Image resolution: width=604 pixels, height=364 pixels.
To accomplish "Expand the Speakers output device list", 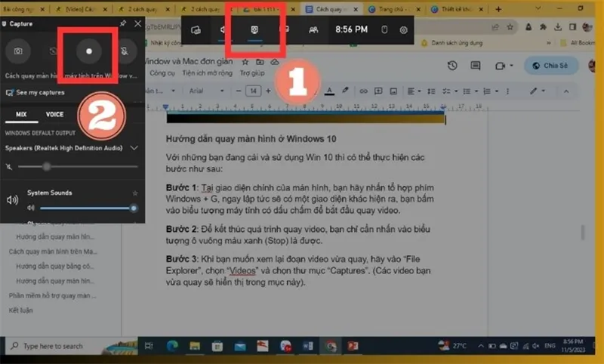I will coord(134,148).
